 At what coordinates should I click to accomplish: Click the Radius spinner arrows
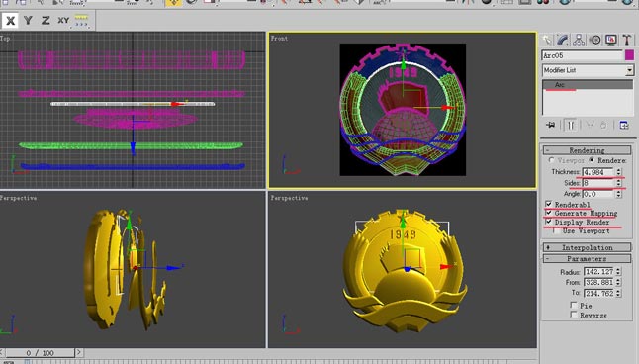[x=618, y=271]
